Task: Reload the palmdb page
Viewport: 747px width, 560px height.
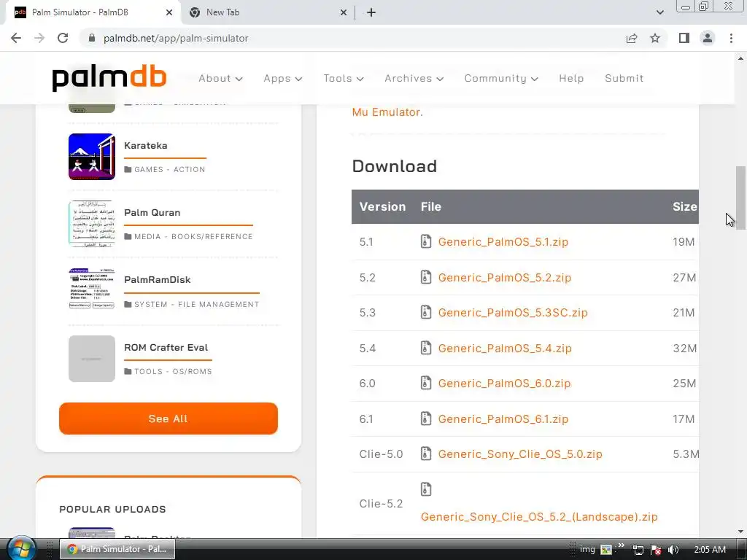Action: [x=63, y=38]
